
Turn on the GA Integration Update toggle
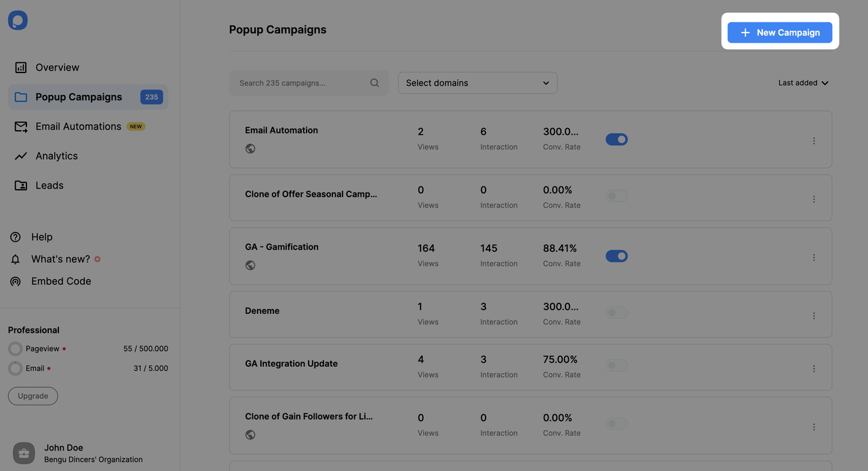[616, 365]
